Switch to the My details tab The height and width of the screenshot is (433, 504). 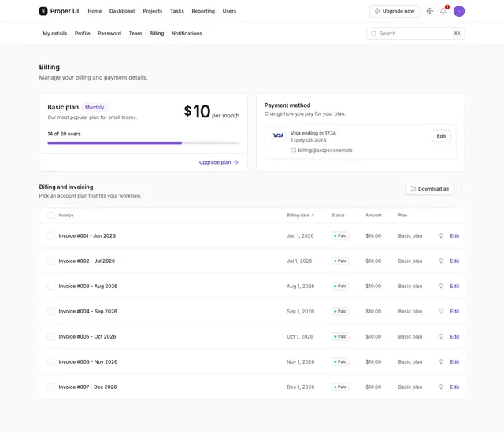54,33
